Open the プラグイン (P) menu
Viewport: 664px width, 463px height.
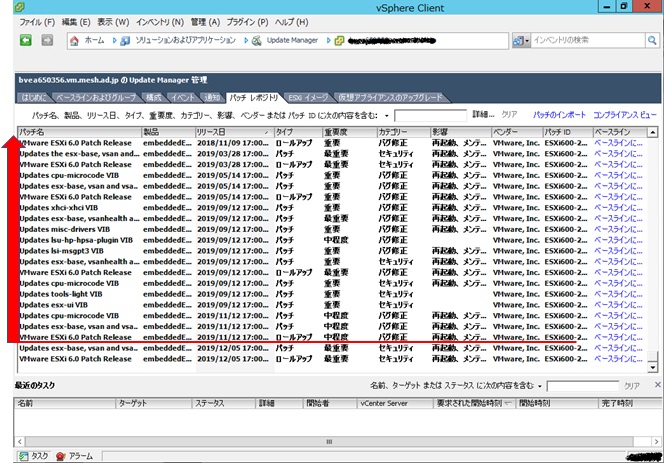247,22
